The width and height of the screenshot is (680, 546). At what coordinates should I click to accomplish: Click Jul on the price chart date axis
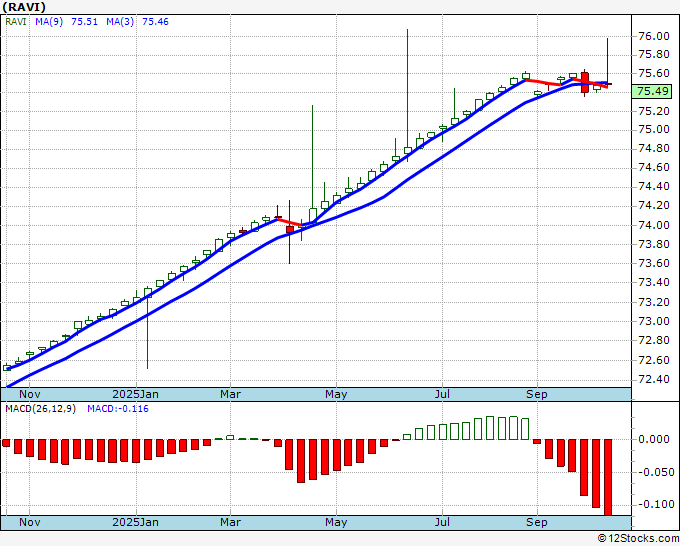442,394
